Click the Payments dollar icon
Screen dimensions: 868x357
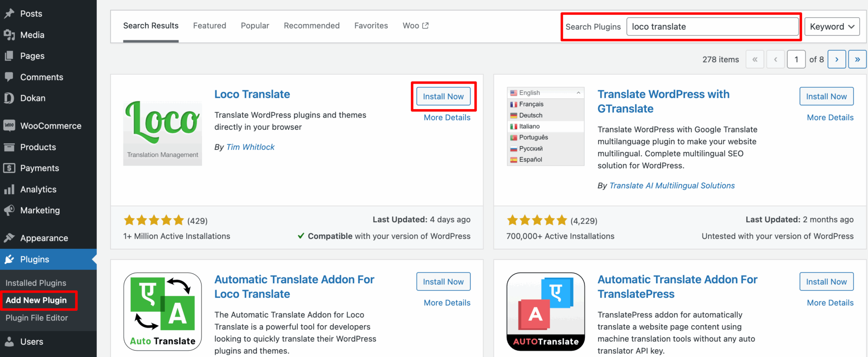[x=9, y=168]
